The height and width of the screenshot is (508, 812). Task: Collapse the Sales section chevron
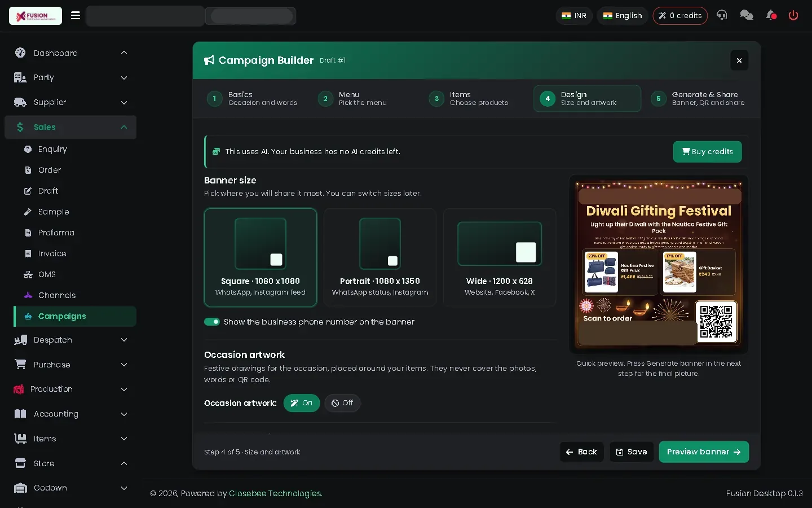point(124,127)
